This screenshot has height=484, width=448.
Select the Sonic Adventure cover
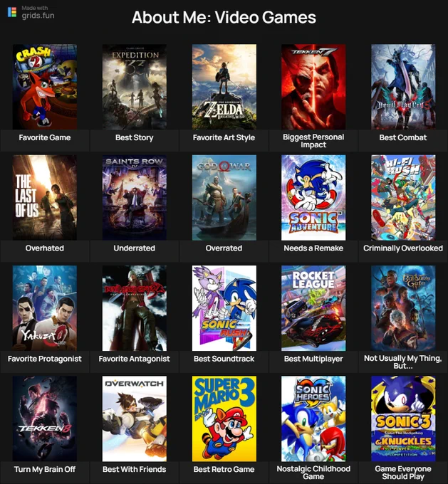pos(313,198)
